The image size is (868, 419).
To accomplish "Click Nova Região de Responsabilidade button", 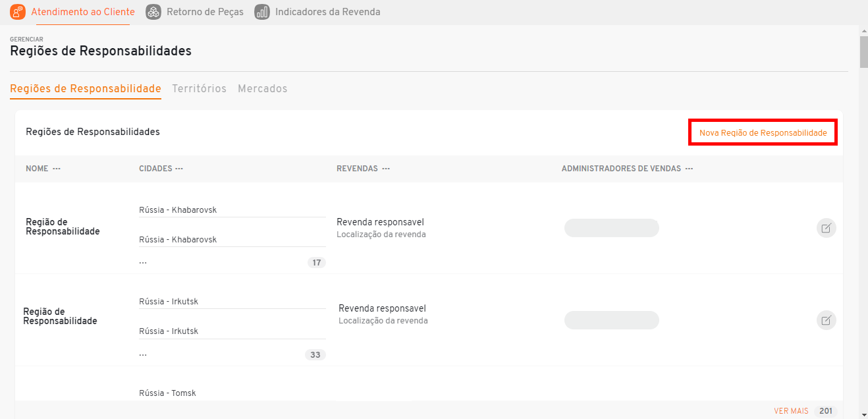I will (763, 132).
